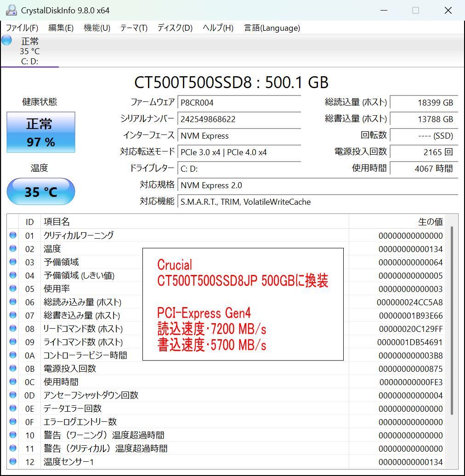Click status dot for row 0C 使用時間
Viewport: 465px width, 476px height.
coord(13,381)
